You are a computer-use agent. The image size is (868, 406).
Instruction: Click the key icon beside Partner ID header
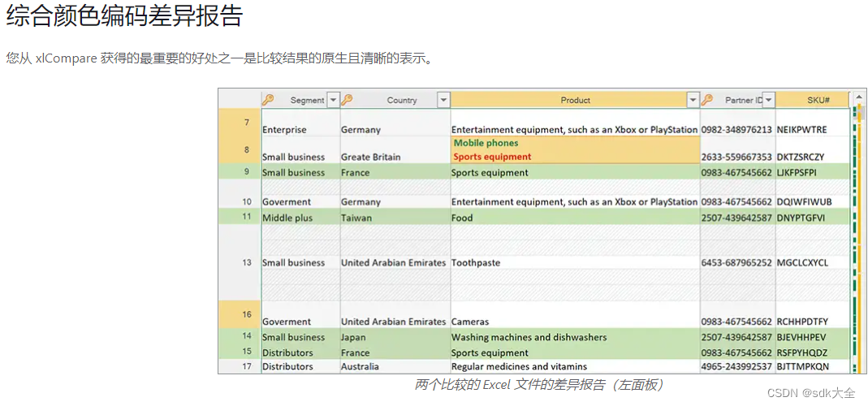[707, 100]
